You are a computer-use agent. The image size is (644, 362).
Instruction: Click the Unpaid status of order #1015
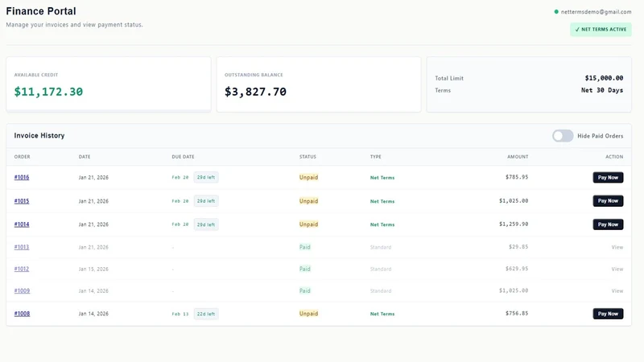[308, 201]
